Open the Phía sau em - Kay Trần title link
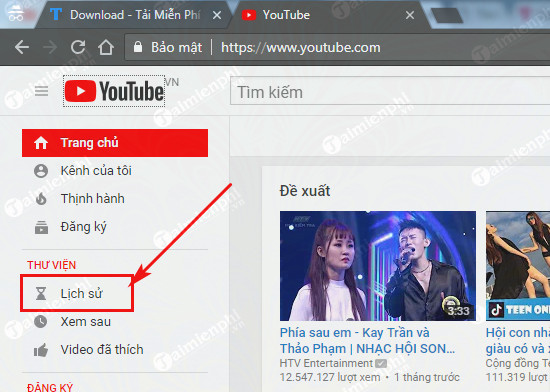Screen dimensions: 550x392 [367, 340]
